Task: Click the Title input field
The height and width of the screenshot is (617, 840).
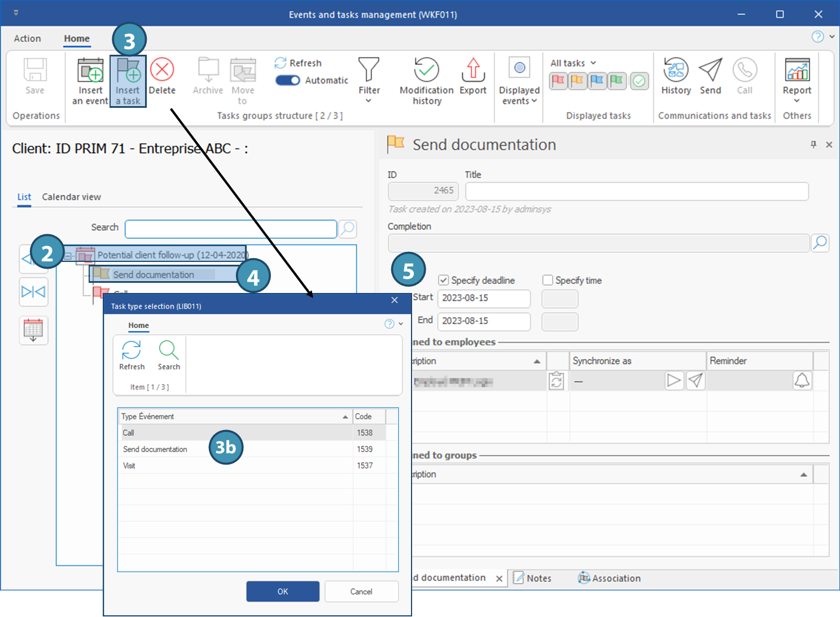Action: point(636,191)
